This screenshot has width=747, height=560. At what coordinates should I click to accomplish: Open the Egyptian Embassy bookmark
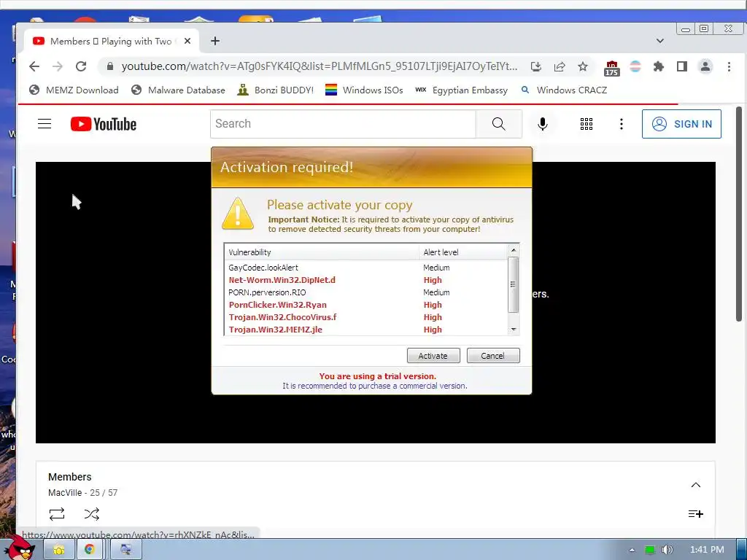(461, 90)
